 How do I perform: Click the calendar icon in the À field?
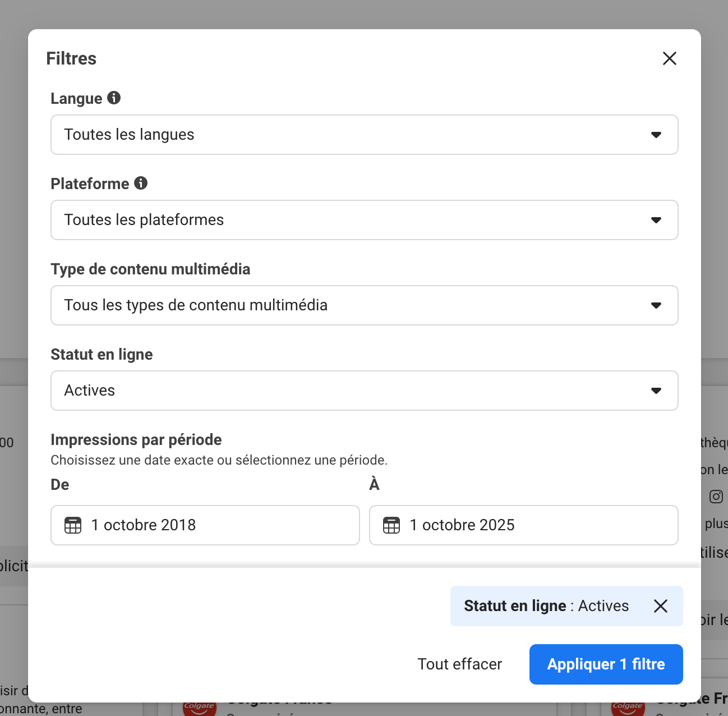click(x=391, y=525)
